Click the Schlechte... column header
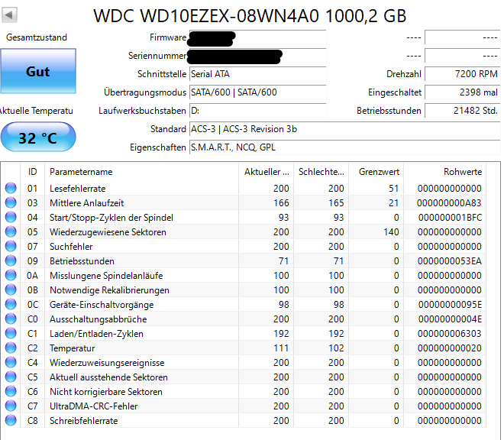This screenshot has width=504, height=440. 321,172
